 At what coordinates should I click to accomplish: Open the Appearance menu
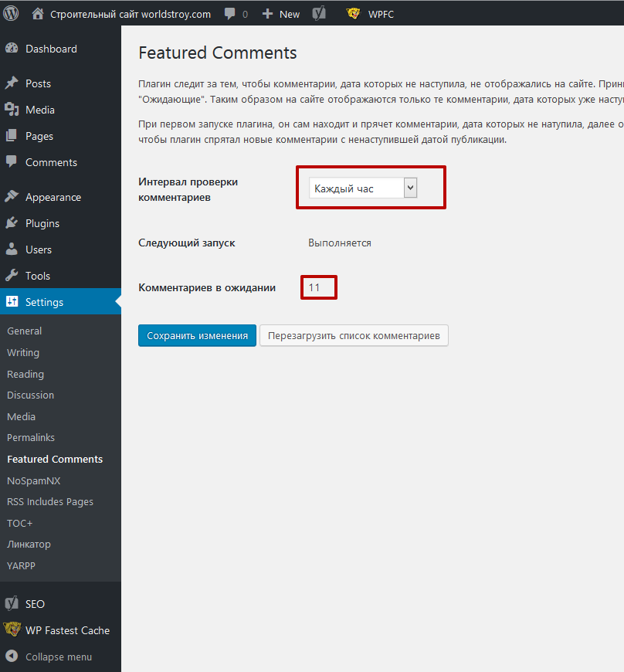pos(53,197)
